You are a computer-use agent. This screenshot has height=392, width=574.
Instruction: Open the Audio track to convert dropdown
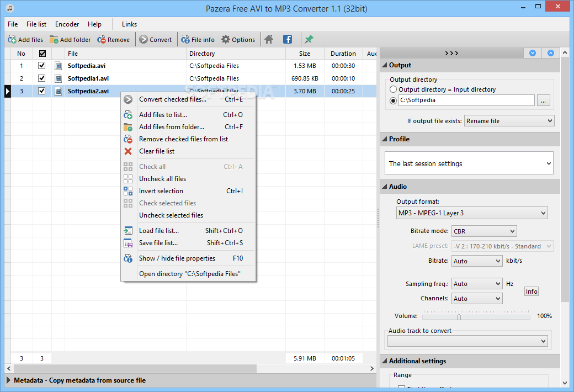pos(467,341)
